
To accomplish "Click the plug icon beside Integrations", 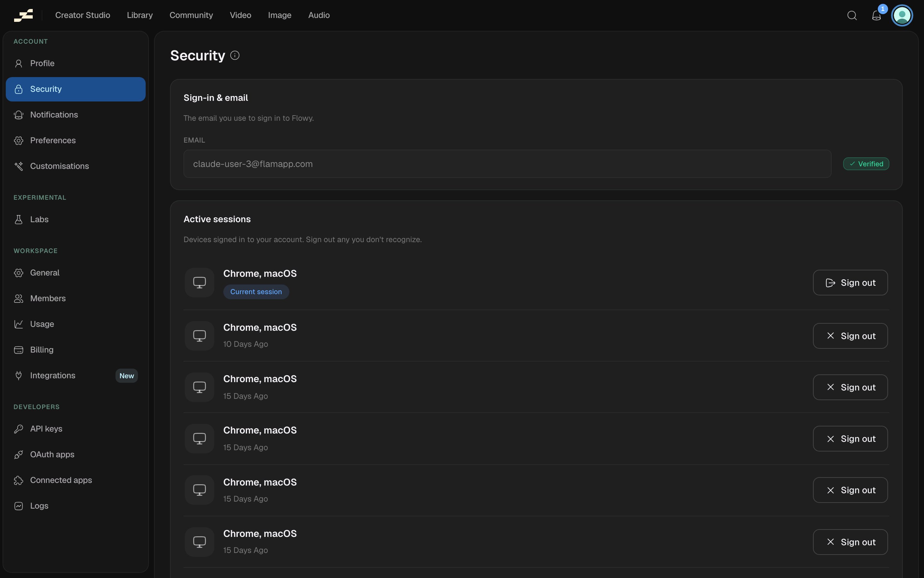I will [x=18, y=375].
